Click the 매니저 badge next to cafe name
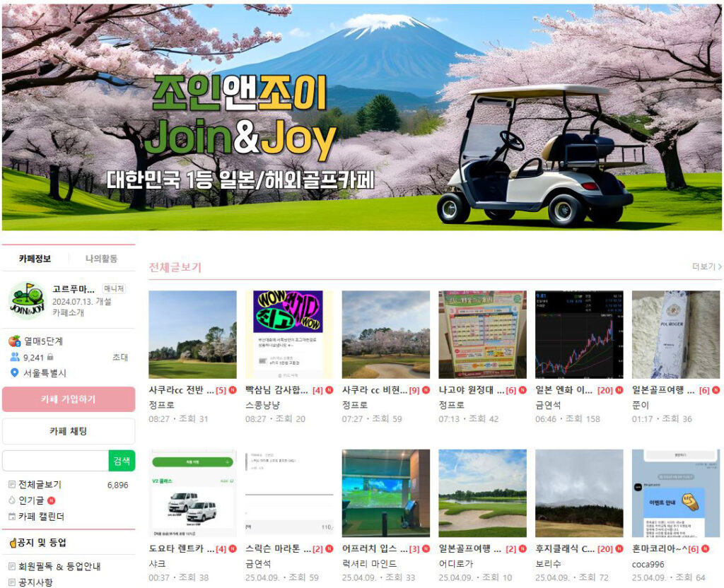 [114, 289]
